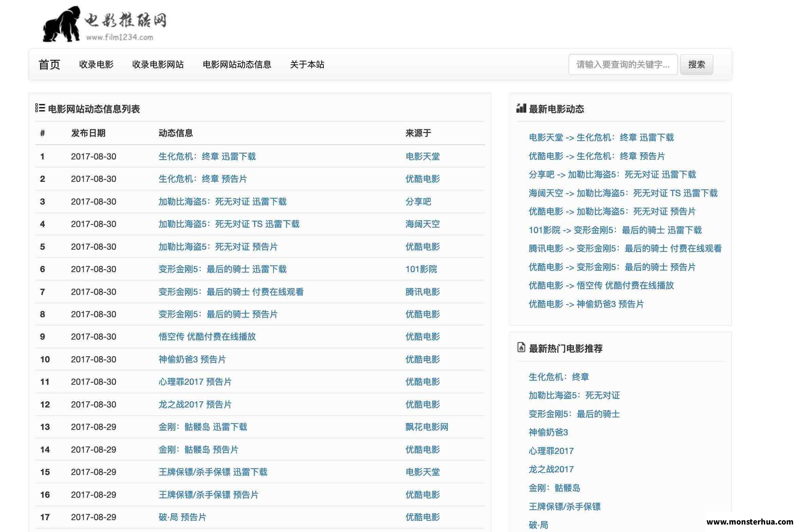794x532 pixels.
Task: Open hot movie 金刚：骷髅岛
Action: point(554,488)
